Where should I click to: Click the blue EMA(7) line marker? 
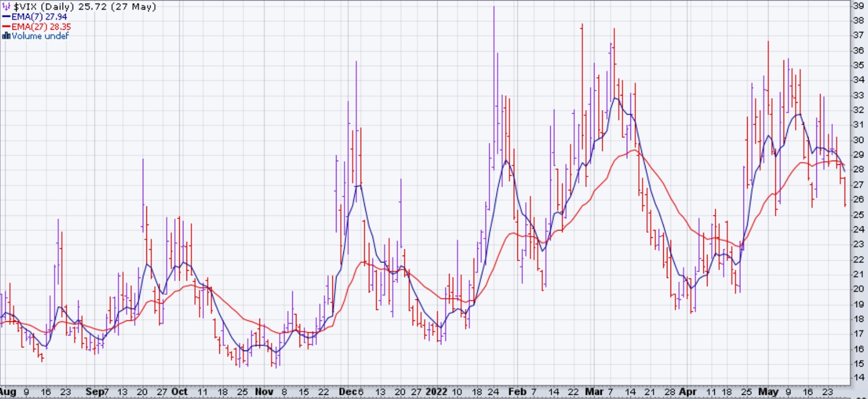coord(6,17)
